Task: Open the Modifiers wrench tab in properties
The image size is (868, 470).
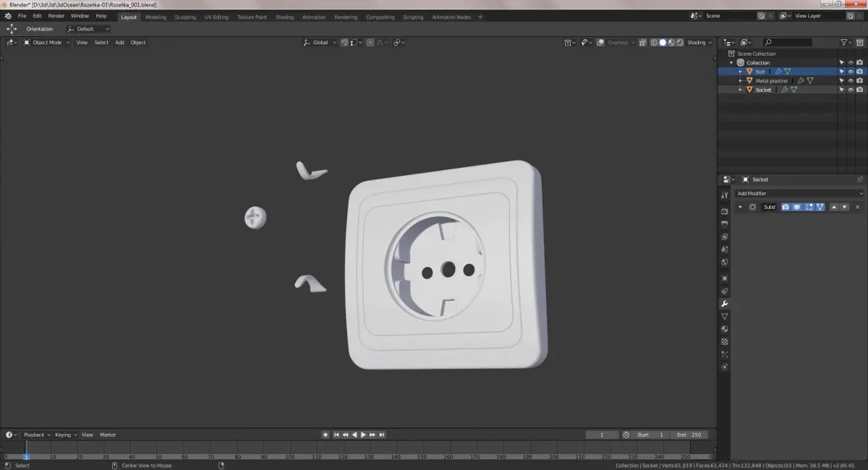Action: (724, 304)
